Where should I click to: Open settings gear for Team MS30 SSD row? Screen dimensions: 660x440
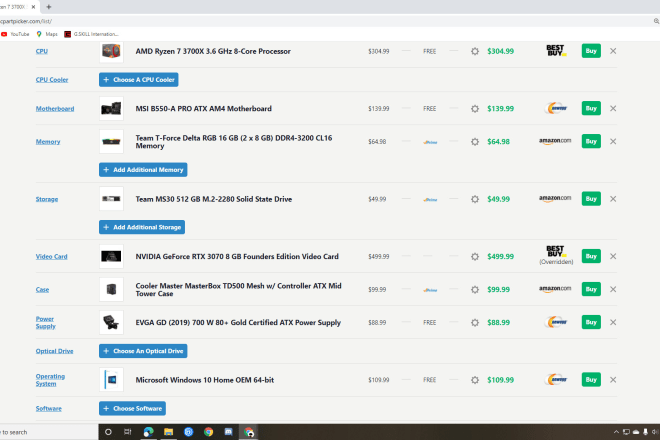[475, 199]
